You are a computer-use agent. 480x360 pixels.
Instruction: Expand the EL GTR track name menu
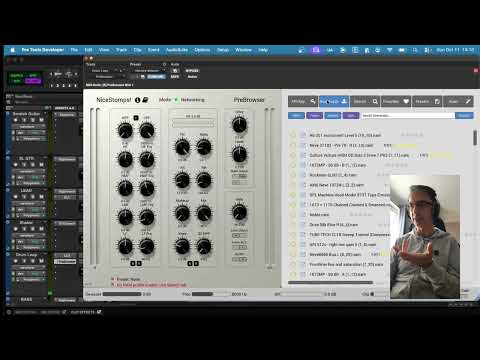tap(45, 158)
